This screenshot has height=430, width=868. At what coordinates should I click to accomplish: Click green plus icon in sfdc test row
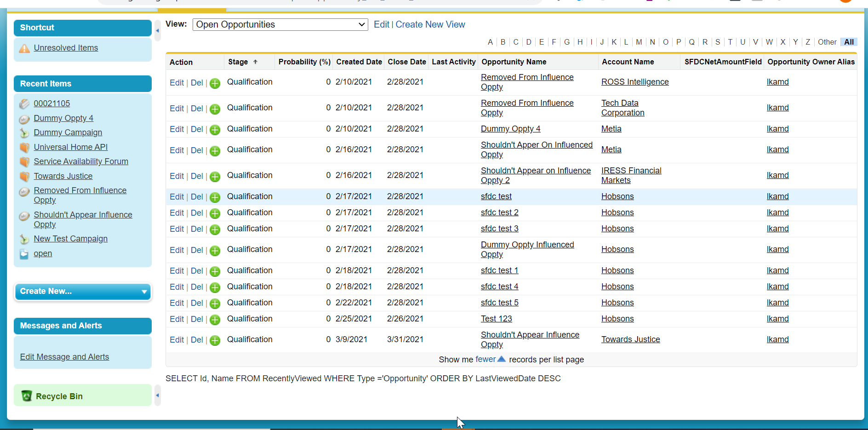[215, 197]
